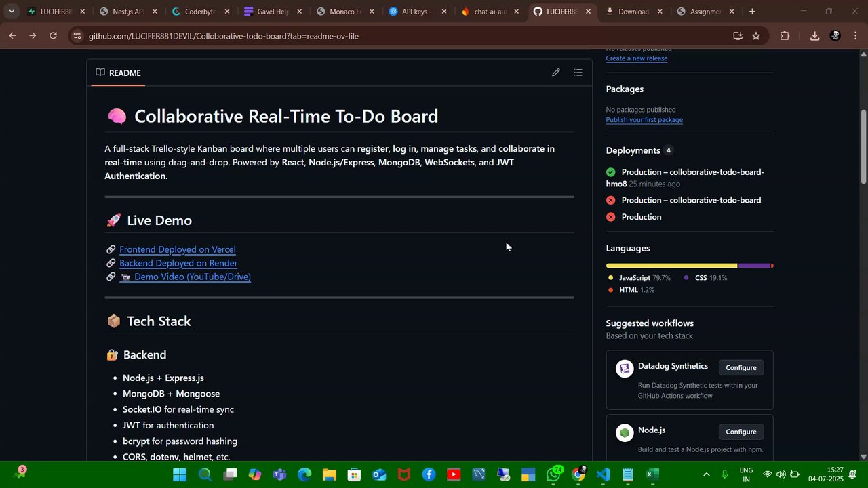The image size is (868, 488).
Task: Open YouTube app from taskbar
Action: pos(454,474)
